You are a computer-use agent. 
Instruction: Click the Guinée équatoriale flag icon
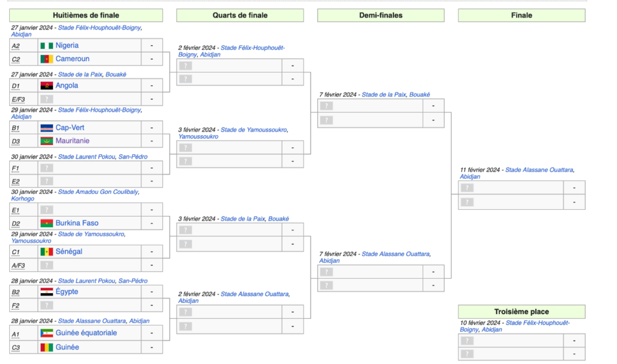pyautogui.click(x=46, y=333)
